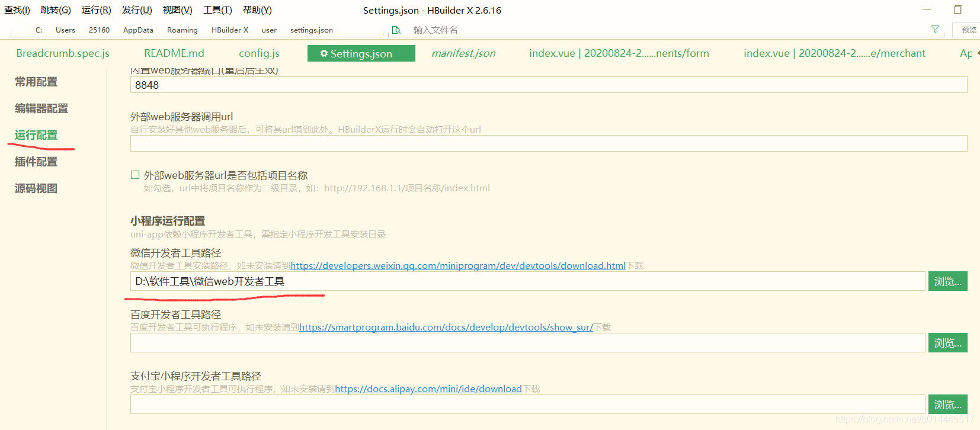Click the Users breadcrumb segment
The image size is (980, 430).
[x=65, y=30]
